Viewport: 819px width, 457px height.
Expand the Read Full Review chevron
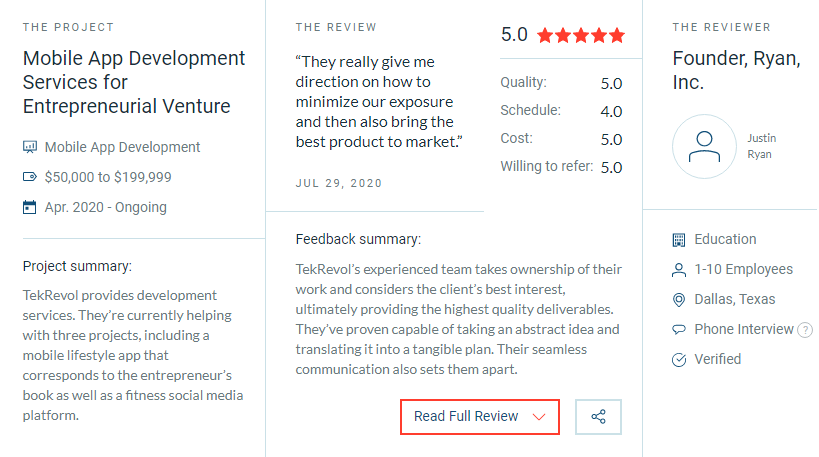pos(539,417)
